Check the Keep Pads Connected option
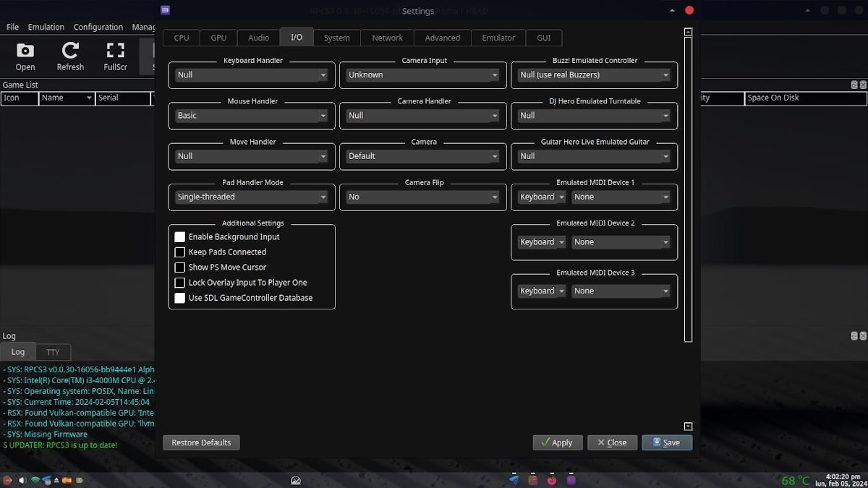Screen dimensions: 868x488 click(180, 252)
